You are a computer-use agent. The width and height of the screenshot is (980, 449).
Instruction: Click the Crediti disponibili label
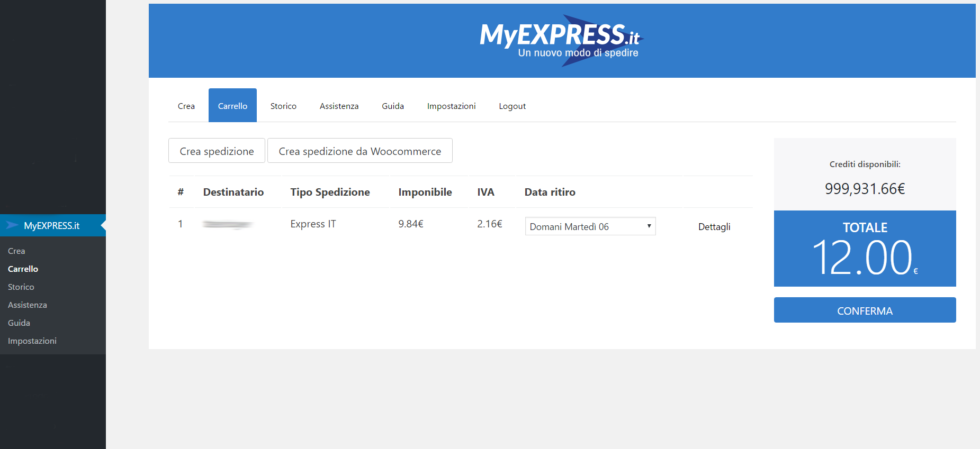[x=865, y=164]
